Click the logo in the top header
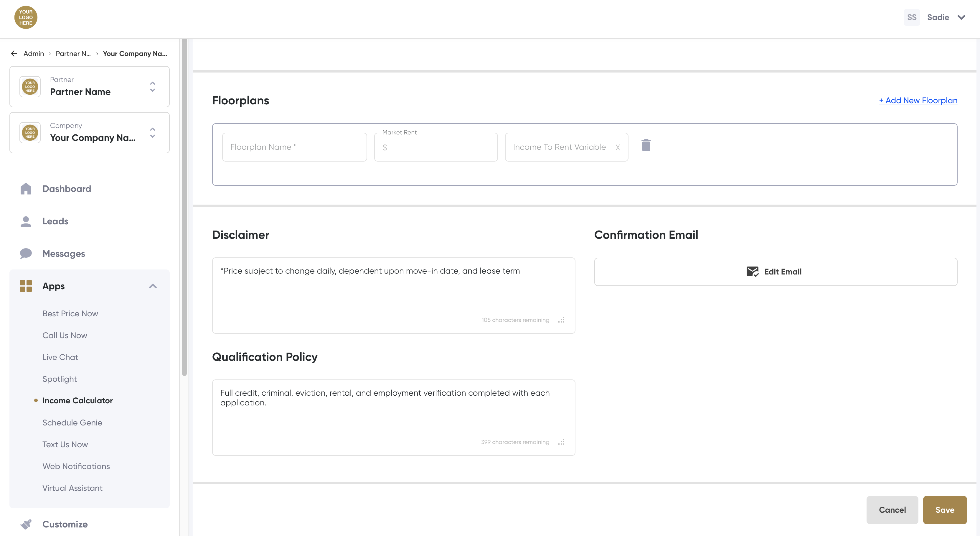 tap(26, 17)
